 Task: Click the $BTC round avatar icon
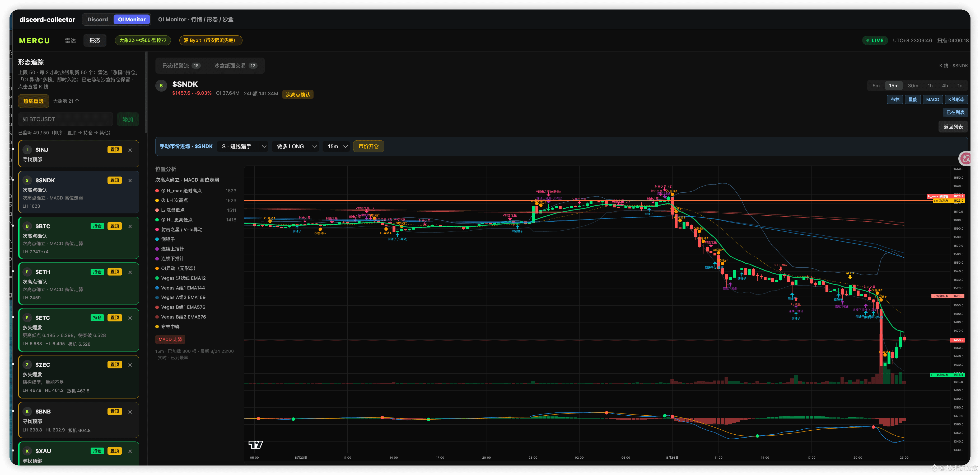coord(27,226)
